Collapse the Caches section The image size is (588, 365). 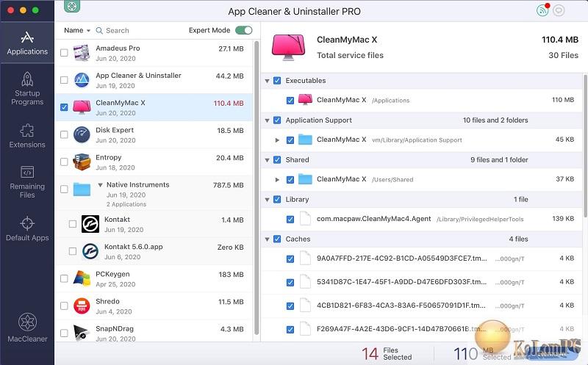(x=267, y=239)
